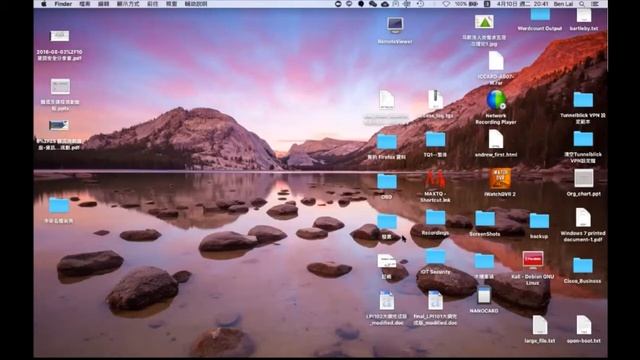Click the WeChat icon in menu bar
The height and width of the screenshot is (360, 640).
(373, 4)
